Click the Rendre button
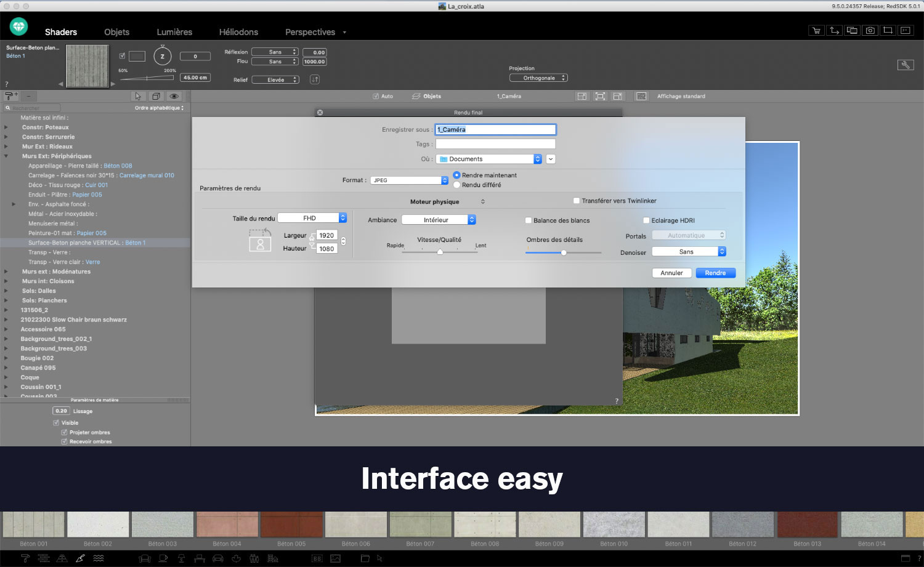The height and width of the screenshot is (567, 924). (715, 272)
